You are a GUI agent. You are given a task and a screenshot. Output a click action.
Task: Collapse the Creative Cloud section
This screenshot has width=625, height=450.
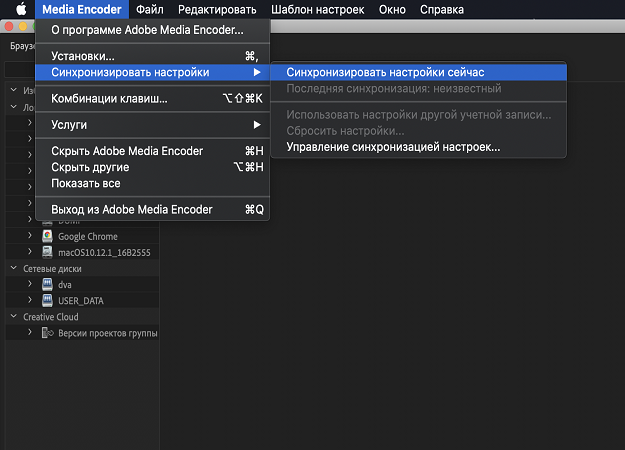coord(14,317)
